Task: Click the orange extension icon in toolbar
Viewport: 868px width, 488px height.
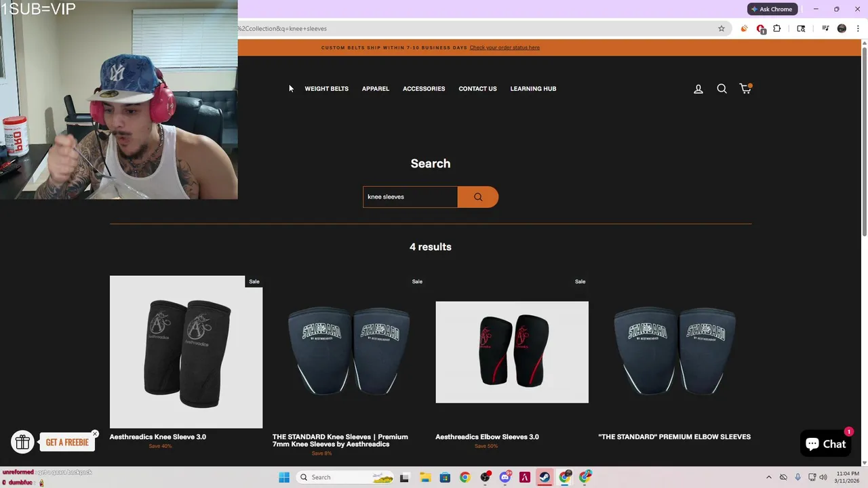Action: 744,28
